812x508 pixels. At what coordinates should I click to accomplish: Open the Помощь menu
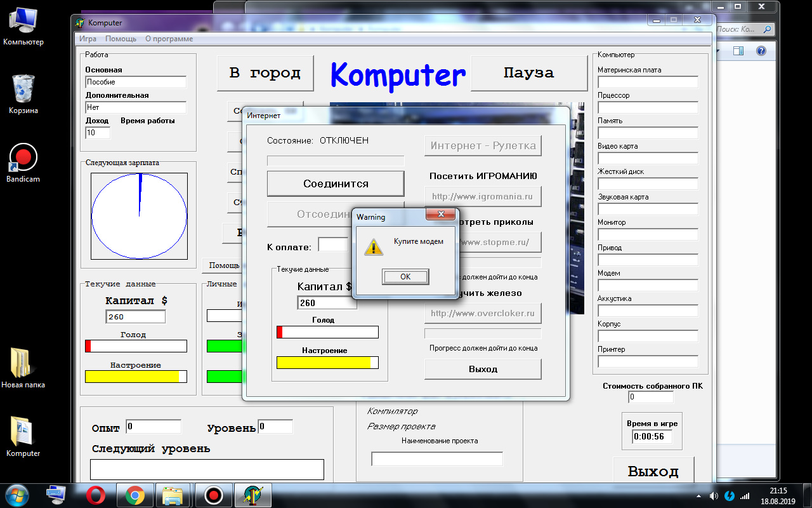click(x=121, y=39)
